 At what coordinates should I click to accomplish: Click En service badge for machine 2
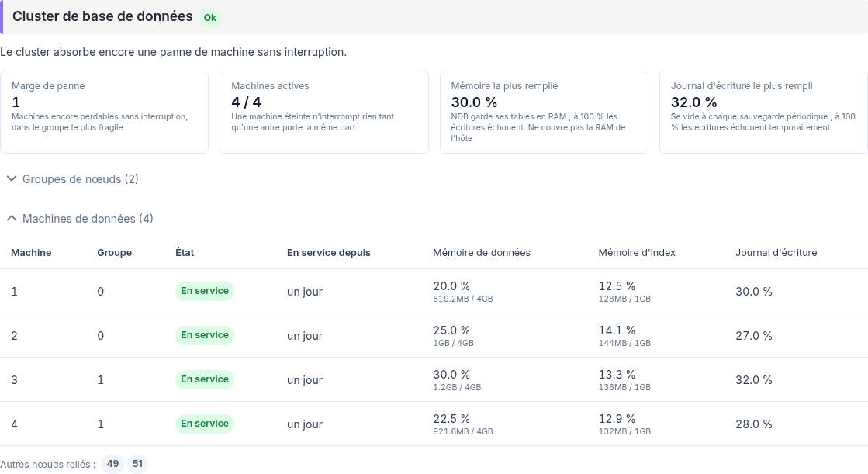click(205, 335)
